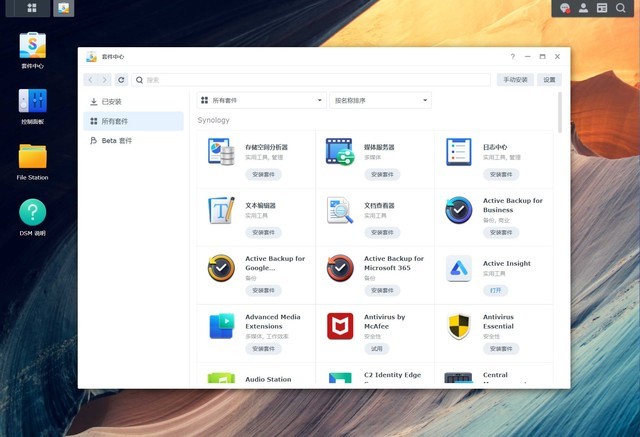
Task: Install the Media Server package
Action: point(382,175)
